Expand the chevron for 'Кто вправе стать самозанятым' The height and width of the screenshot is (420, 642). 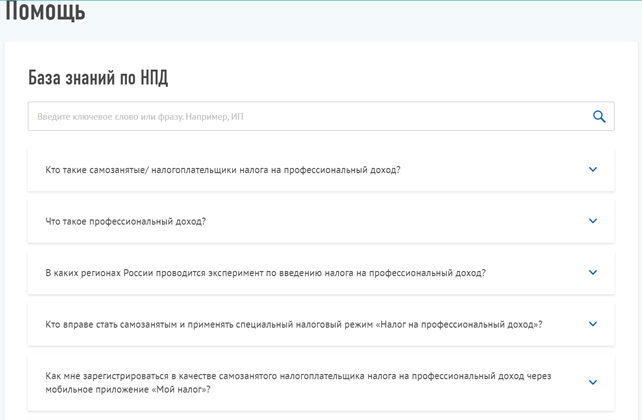pyautogui.click(x=593, y=324)
